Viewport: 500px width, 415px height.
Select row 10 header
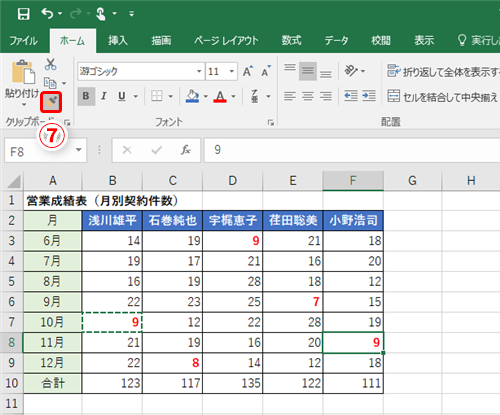(x=12, y=383)
